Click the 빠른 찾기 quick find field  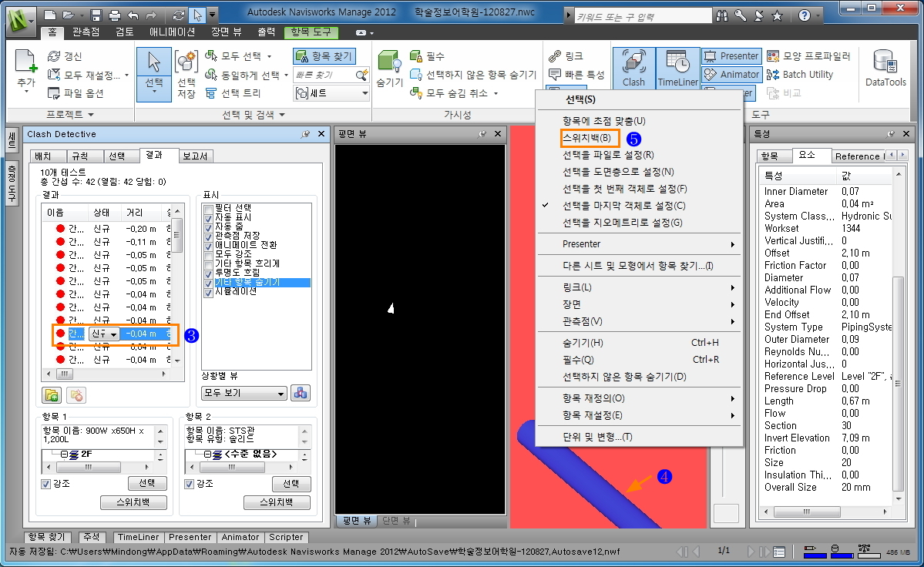(324, 75)
